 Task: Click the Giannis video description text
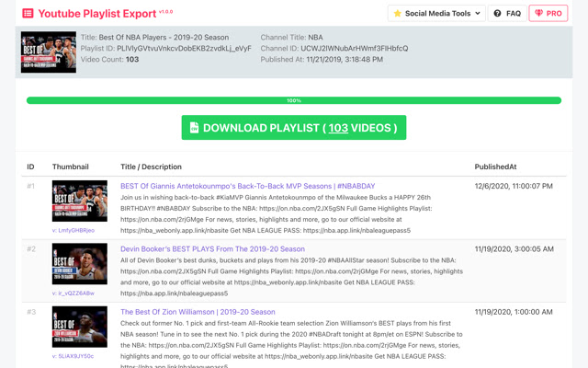click(x=277, y=213)
